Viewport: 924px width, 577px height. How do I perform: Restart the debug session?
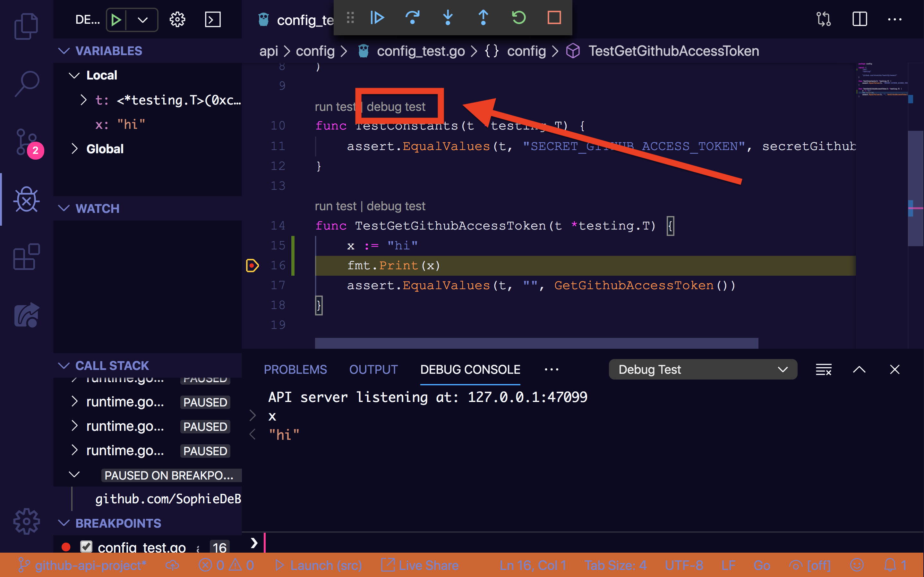pyautogui.click(x=518, y=18)
